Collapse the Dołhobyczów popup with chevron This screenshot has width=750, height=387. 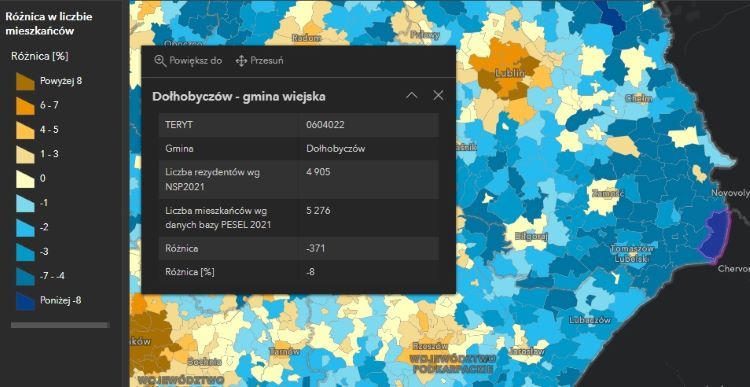coord(412,96)
